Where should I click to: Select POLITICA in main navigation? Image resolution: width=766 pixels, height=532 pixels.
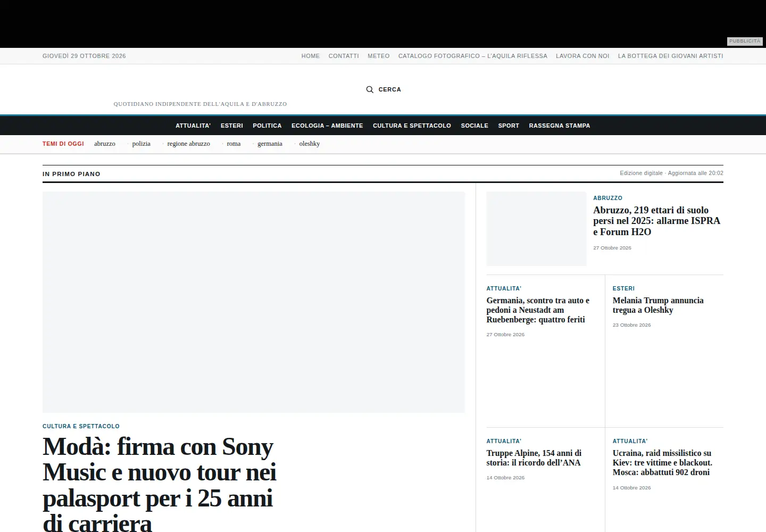tap(267, 126)
